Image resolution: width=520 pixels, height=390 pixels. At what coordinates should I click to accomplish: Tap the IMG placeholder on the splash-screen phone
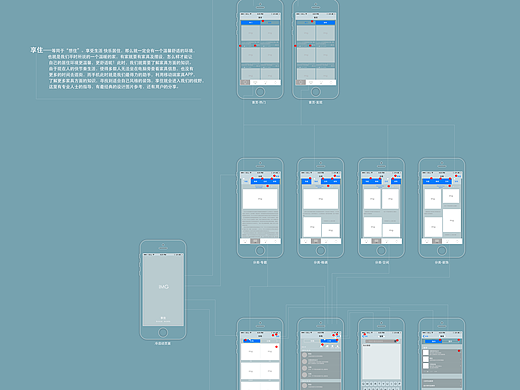pyautogui.click(x=163, y=287)
